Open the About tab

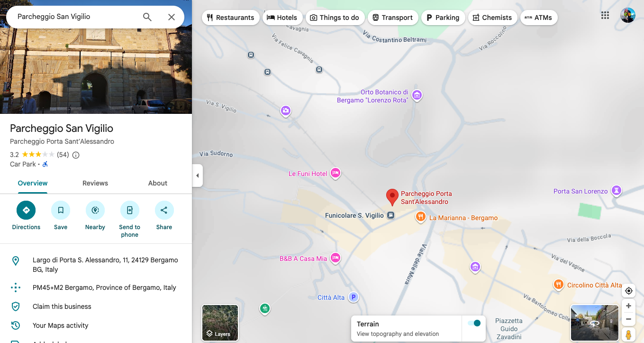158,183
